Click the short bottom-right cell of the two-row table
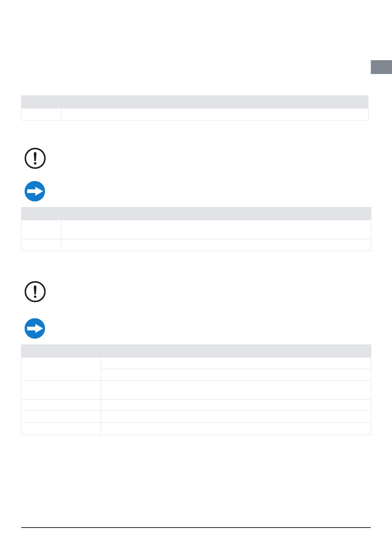This screenshot has width=392, height=556. [x=216, y=245]
